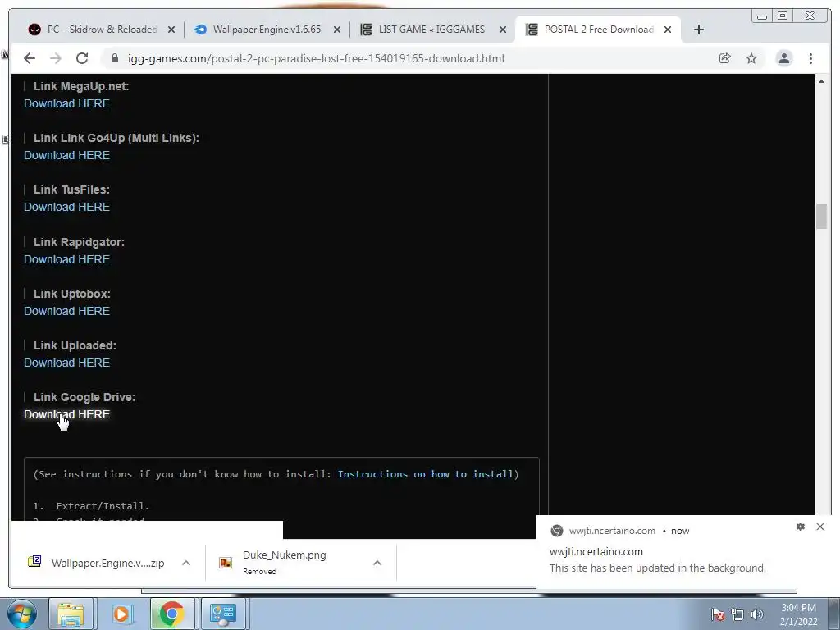
Task: Open Uploaded Download HERE link
Action: click(x=67, y=363)
